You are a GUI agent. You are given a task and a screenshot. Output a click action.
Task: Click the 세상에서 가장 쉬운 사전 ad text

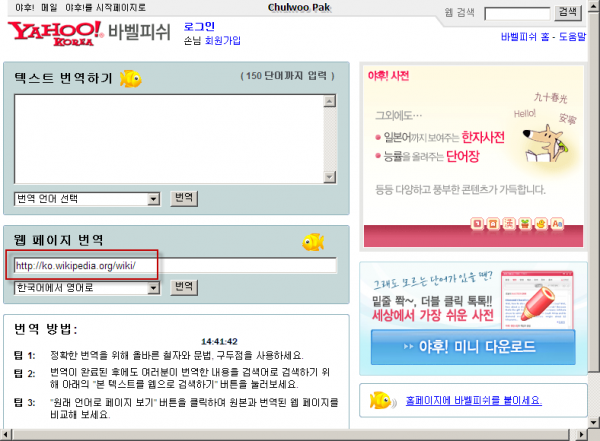433,315
